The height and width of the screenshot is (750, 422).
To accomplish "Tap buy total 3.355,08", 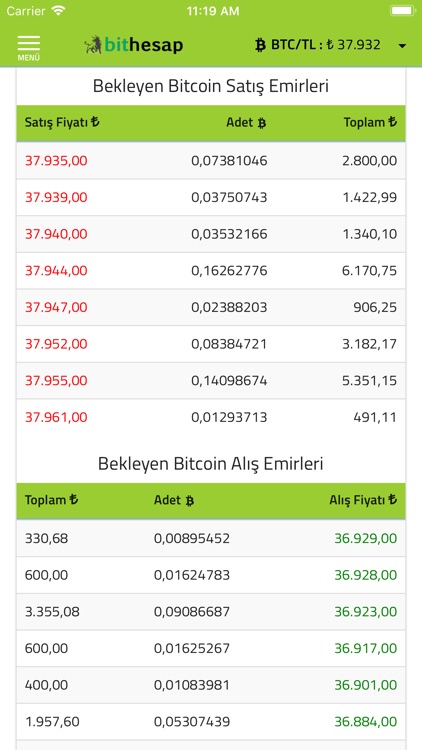I will click(52, 612).
